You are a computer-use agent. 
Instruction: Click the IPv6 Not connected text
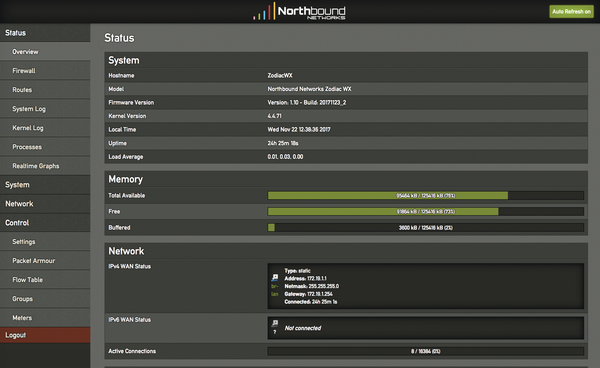303,328
